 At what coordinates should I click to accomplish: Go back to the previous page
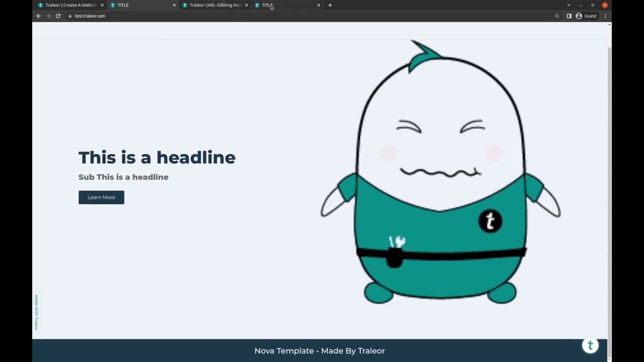click(x=39, y=16)
